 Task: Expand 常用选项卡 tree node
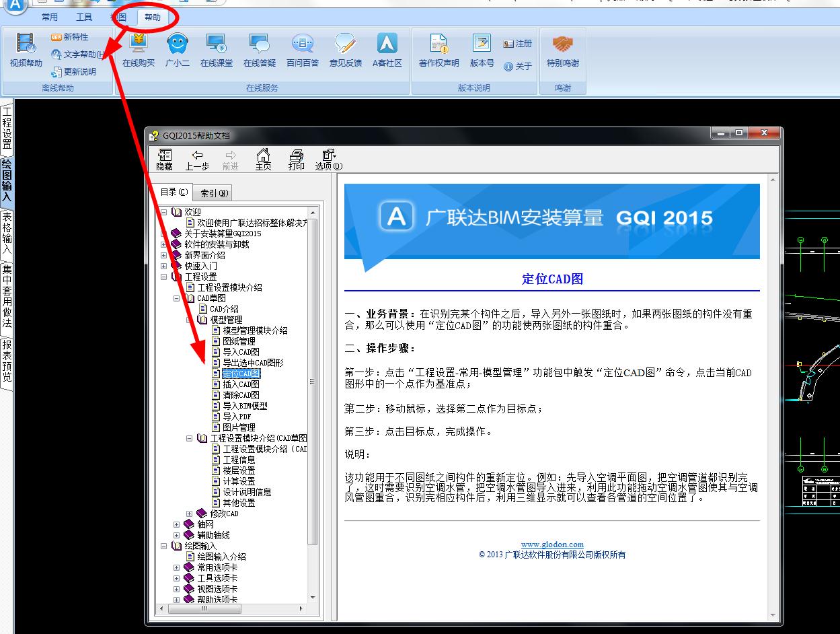pyautogui.click(x=176, y=567)
